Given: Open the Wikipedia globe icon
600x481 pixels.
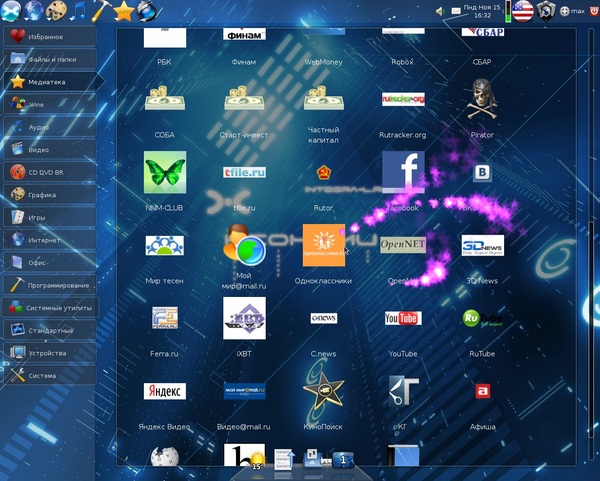Looking at the screenshot, I should [x=165, y=457].
